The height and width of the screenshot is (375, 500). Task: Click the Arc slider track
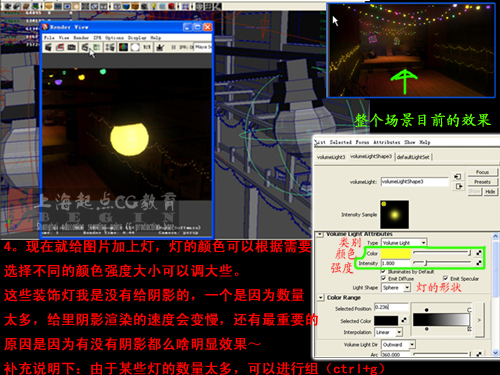click(442, 354)
